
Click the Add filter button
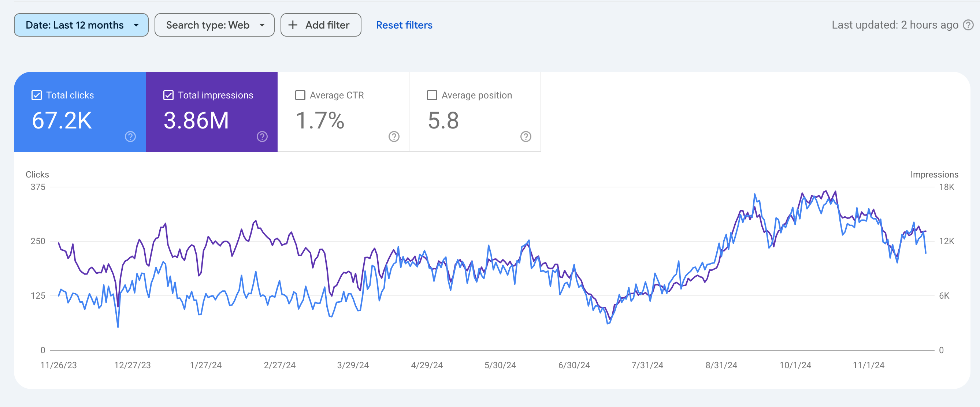[x=321, y=25]
